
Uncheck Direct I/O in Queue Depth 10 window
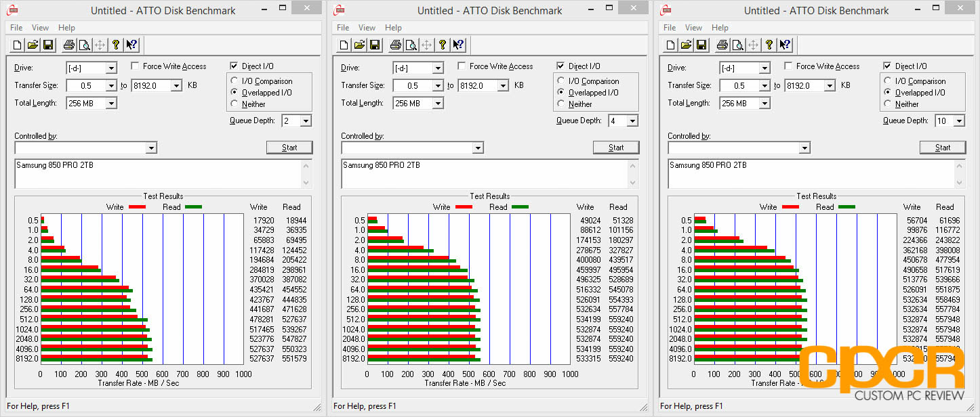coord(887,66)
